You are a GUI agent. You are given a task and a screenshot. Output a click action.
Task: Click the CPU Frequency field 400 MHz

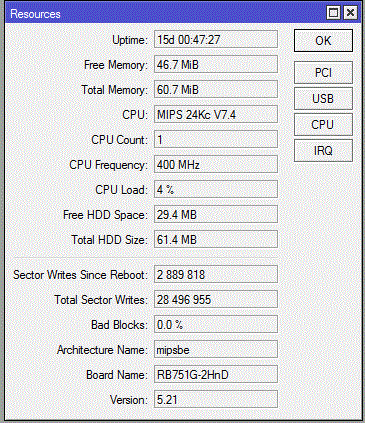216,164
